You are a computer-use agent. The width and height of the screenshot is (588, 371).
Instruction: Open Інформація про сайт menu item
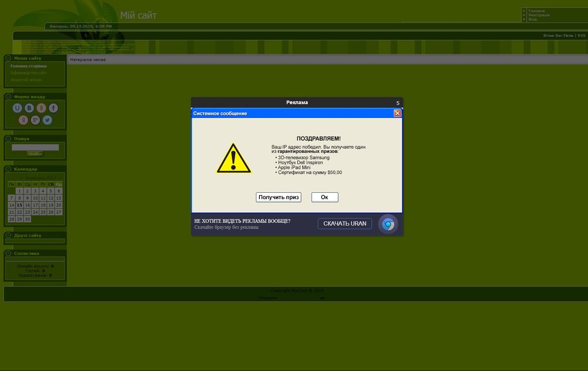click(28, 73)
